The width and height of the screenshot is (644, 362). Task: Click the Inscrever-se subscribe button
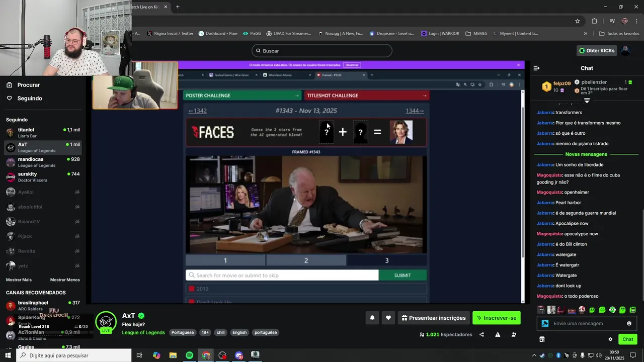[497, 318]
